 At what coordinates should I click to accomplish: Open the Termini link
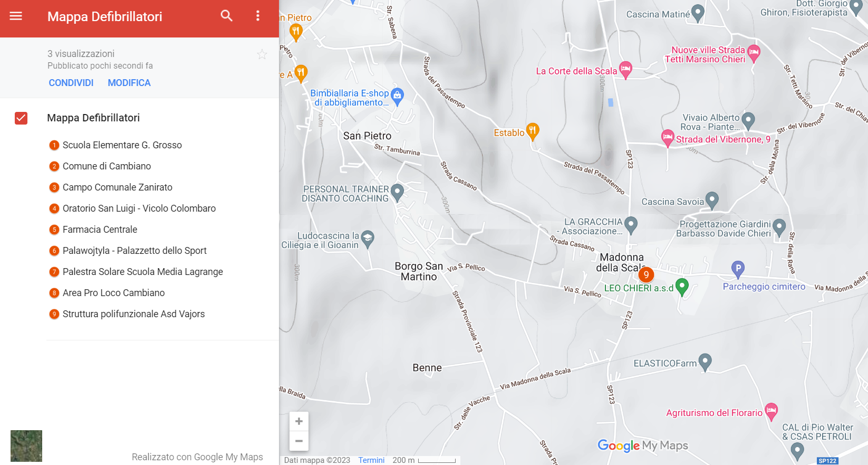tap(371, 460)
